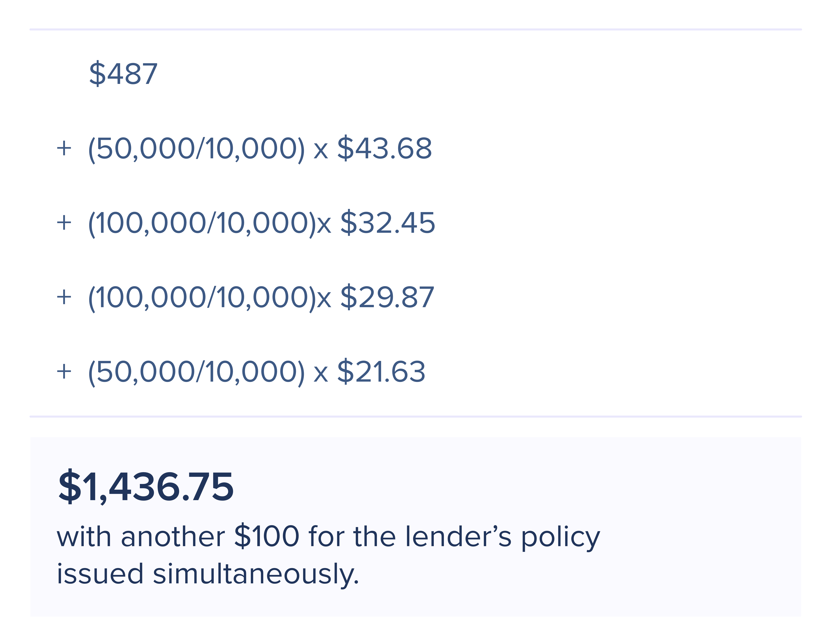Image resolution: width=830 pixels, height=644 pixels.
Task: Click the plus sign before the $29.87 line
Action: point(64,297)
